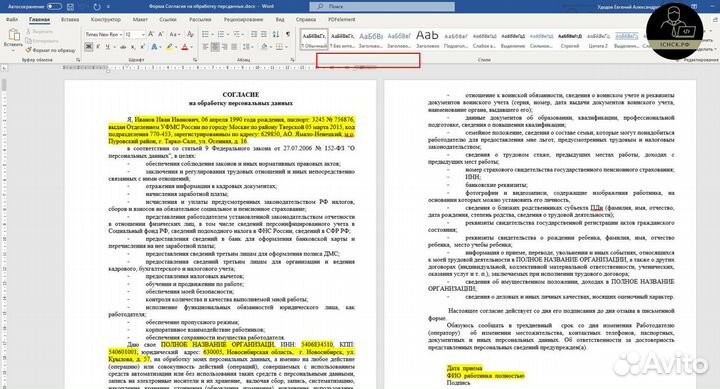The image size is (720, 389).
Task: Toggle subscript formatting
Action: point(133,47)
